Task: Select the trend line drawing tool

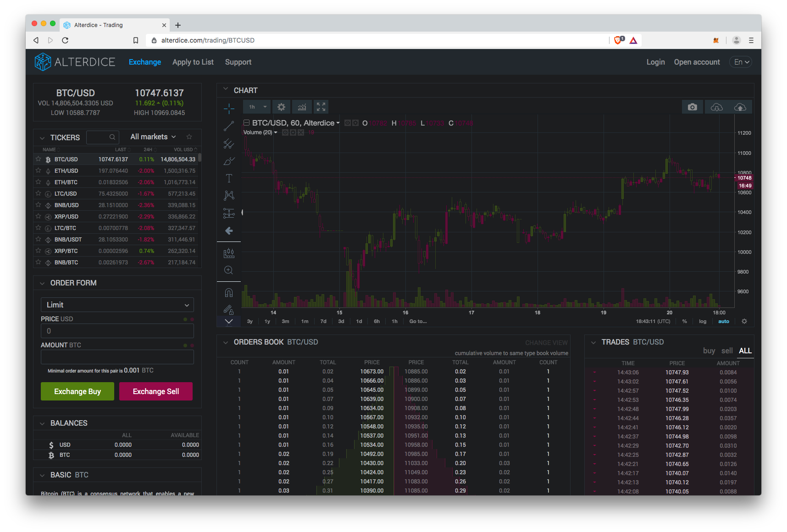Action: [x=229, y=126]
